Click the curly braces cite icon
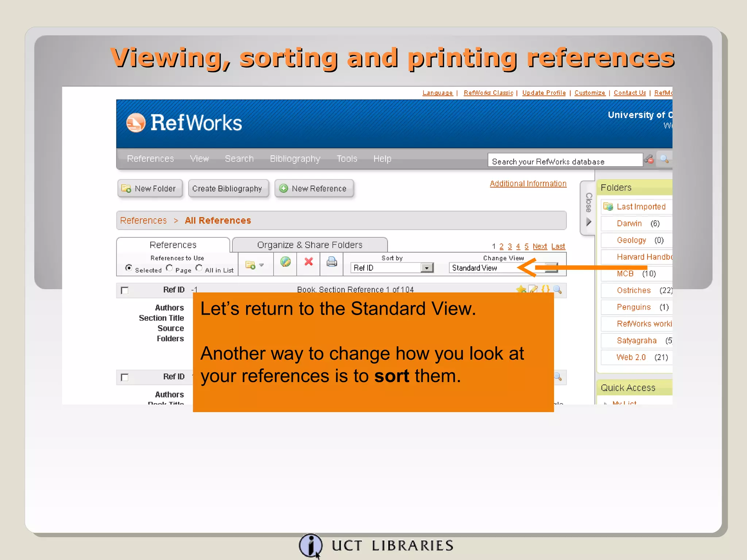This screenshot has width=747, height=560. [x=545, y=289]
